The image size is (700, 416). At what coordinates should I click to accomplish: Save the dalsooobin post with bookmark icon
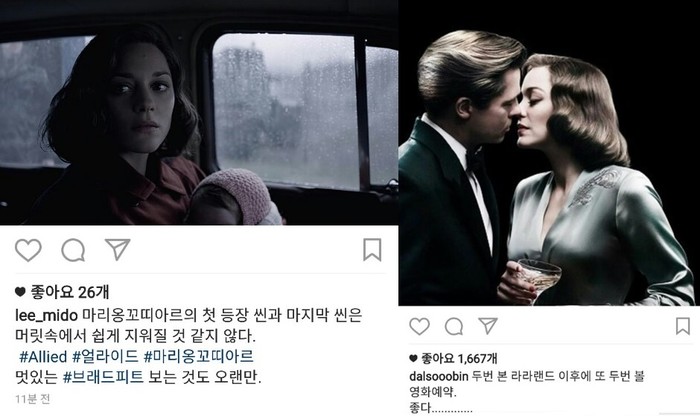coord(683,326)
